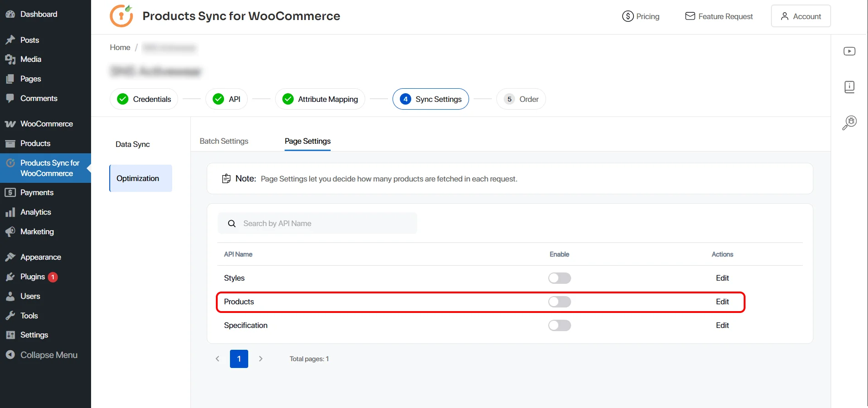This screenshot has height=408, width=868.
Task: Click the API Name column header
Action: (238, 254)
